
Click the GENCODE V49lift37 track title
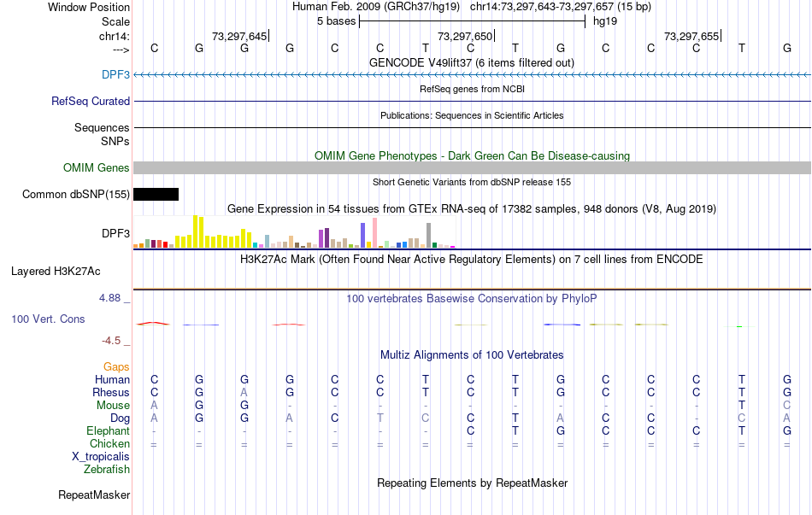(x=472, y=62)
